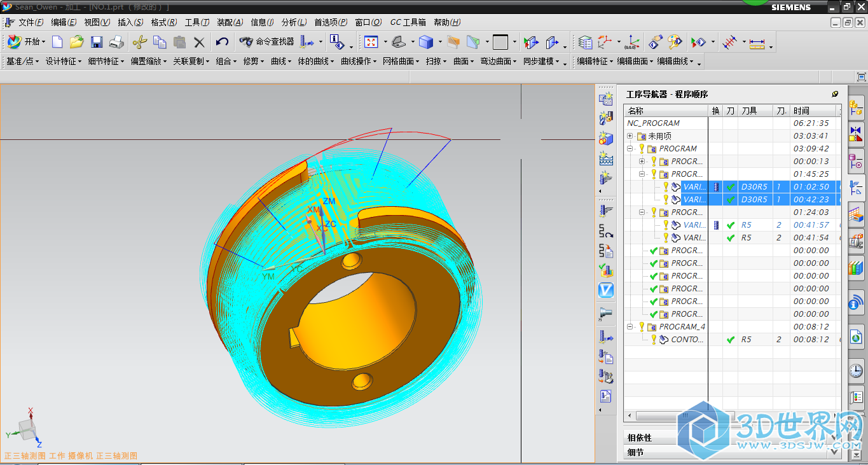
Task: Open the History clock sidebar tab
Action: coord(856,371)
